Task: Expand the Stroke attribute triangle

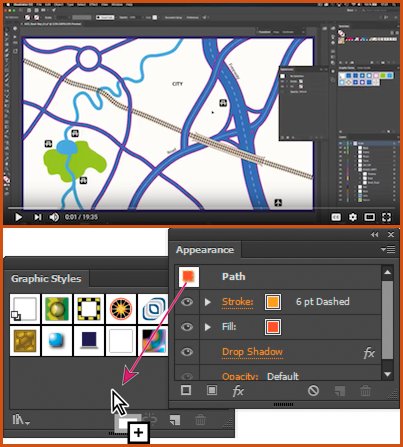Action: click(208, 302)
